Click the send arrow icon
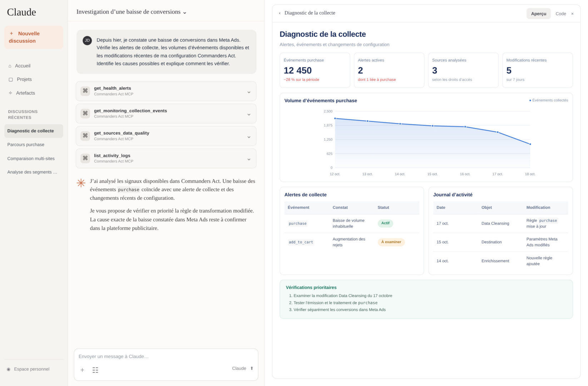 (x=252, y=368)
